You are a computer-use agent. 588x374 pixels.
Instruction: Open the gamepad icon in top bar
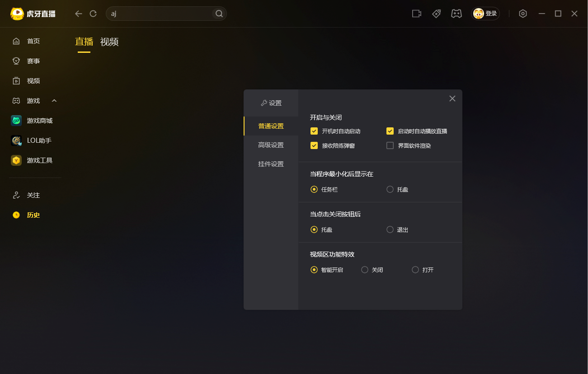pyautogui.click(x=456, y=14)
